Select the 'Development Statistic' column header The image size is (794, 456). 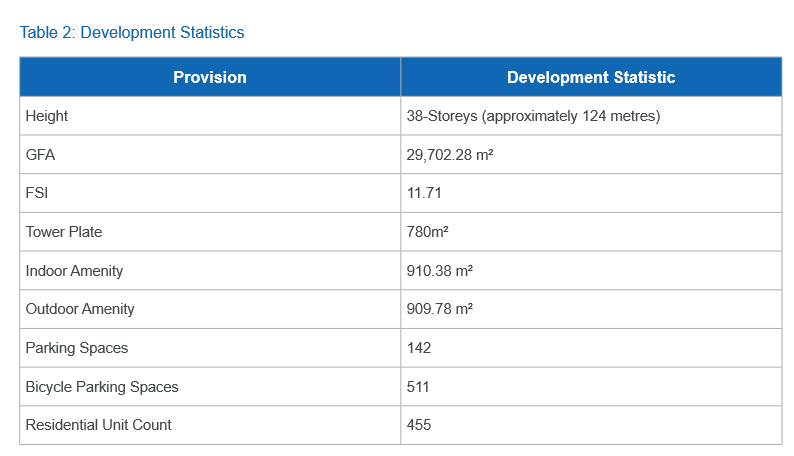point(590,77)
